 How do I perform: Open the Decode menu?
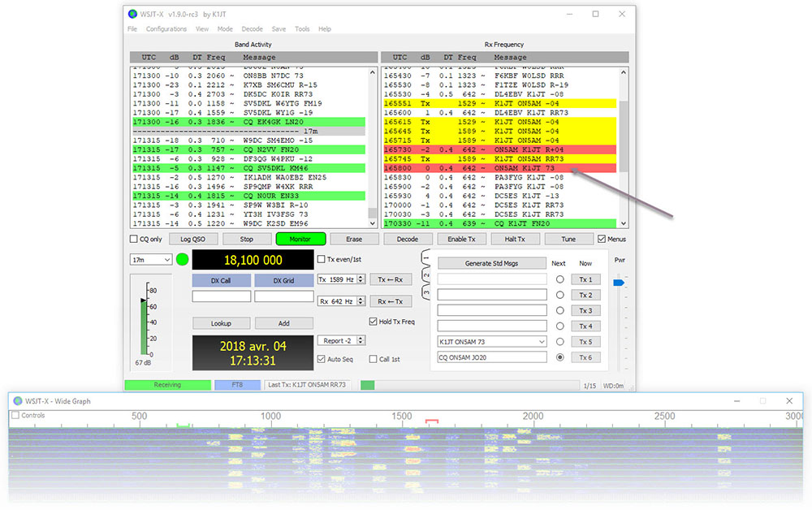point(253,29)
